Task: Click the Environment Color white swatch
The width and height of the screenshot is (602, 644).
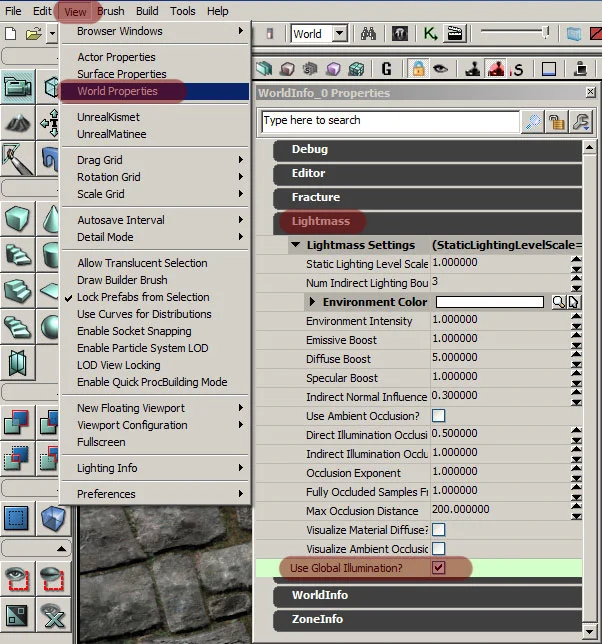Action: [x=489, y=302]
